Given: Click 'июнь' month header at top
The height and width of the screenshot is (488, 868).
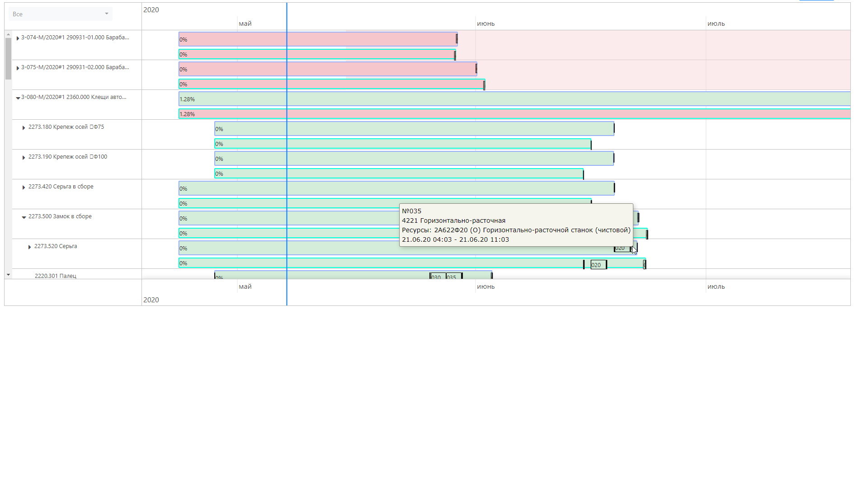Looking at the screenshot, I should (x=486, y=23).
